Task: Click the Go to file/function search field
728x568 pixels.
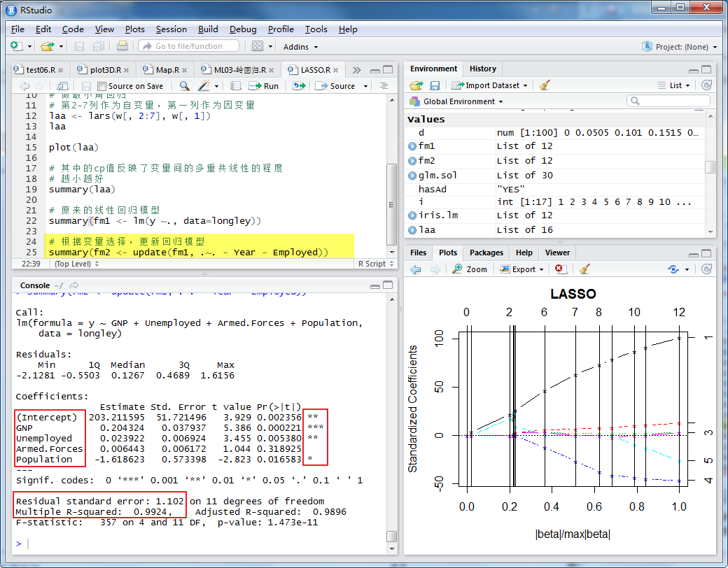Action: [x=189, y=46]
